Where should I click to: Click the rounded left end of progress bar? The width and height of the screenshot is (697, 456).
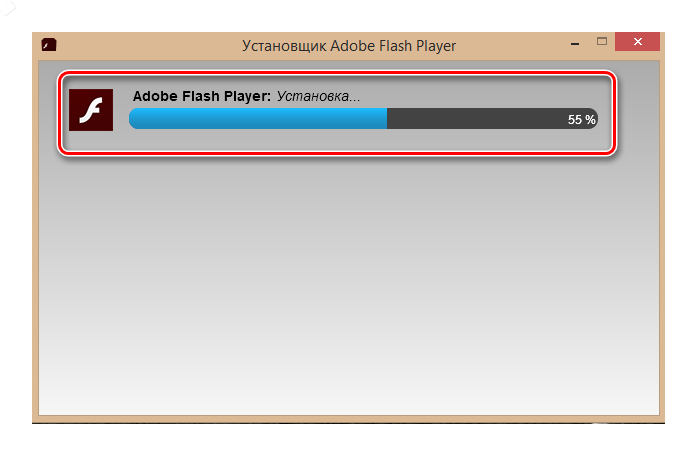point(134,119)
